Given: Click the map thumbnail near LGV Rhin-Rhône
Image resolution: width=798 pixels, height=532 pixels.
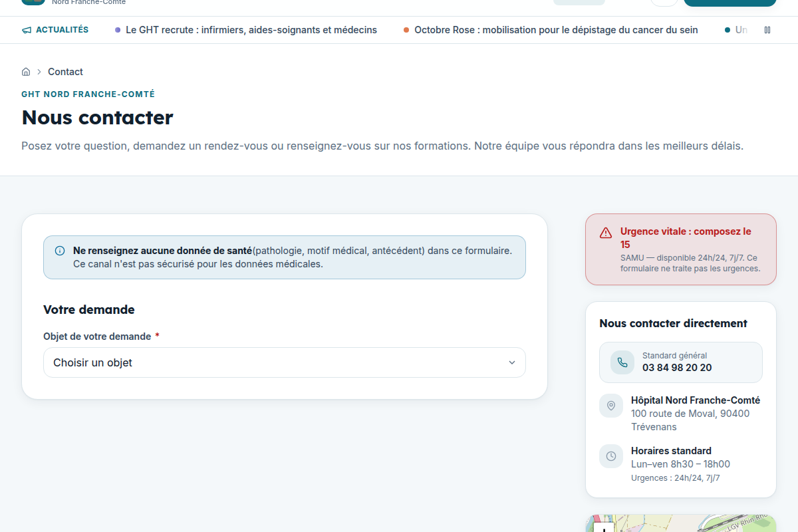Looking at the screenshot, I should [681, 523].
